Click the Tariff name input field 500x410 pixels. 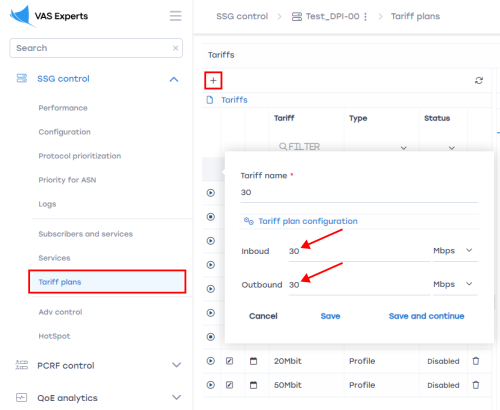[359, 193]
